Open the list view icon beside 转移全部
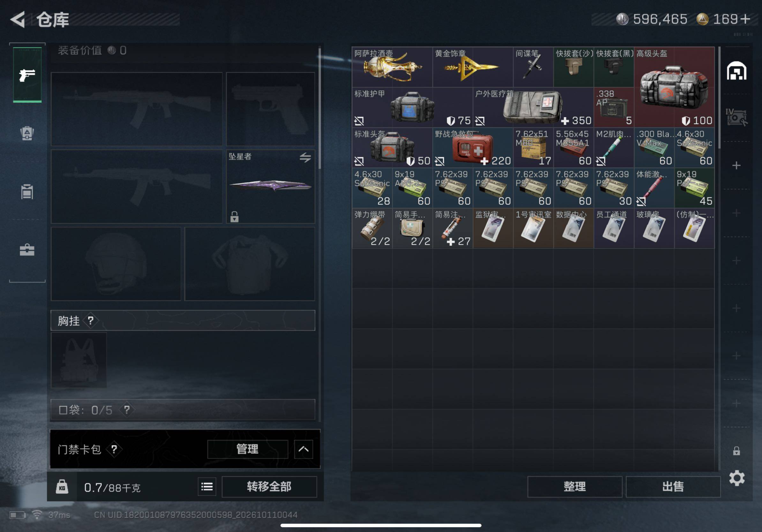Viewport: 762px width, 532px height. click(207, 487)
